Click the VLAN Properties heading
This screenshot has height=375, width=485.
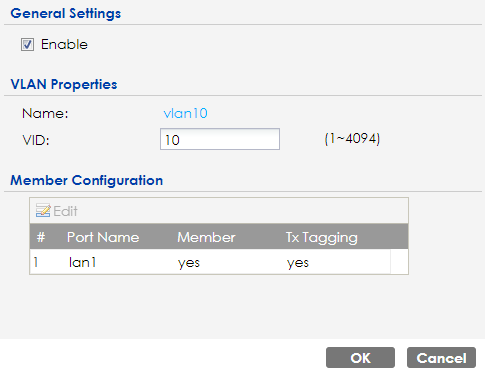click(x=64, y=84)
